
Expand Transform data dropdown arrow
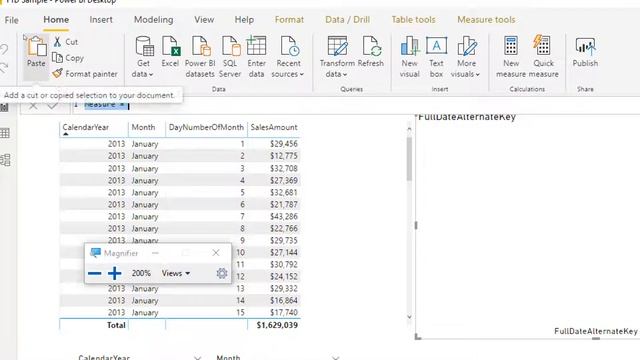tap(345, 75)
